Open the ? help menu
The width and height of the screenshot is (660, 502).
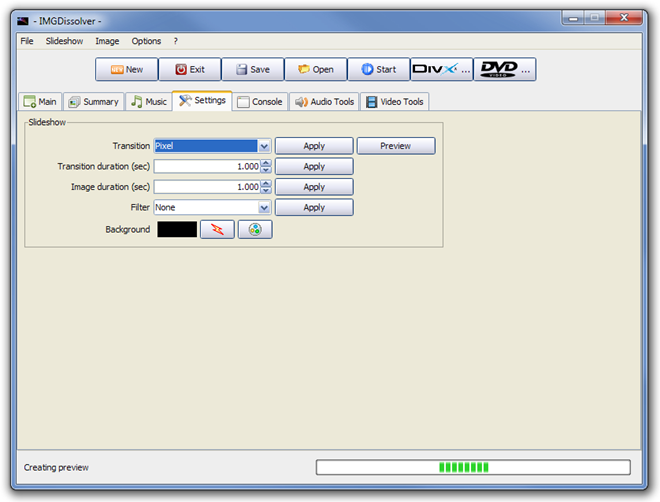176,41
